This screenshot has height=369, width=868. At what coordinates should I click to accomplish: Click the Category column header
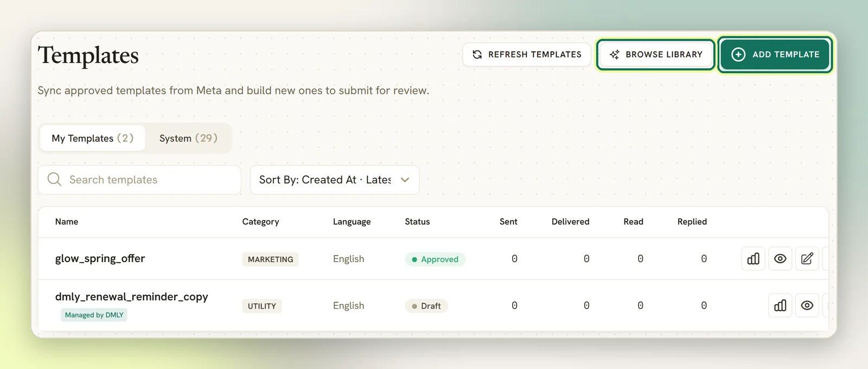260,221
